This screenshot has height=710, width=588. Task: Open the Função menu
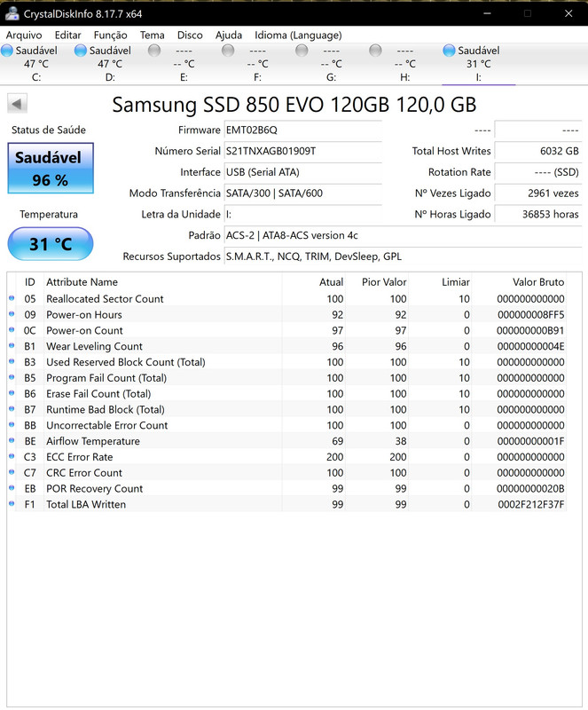coord(111,35)
